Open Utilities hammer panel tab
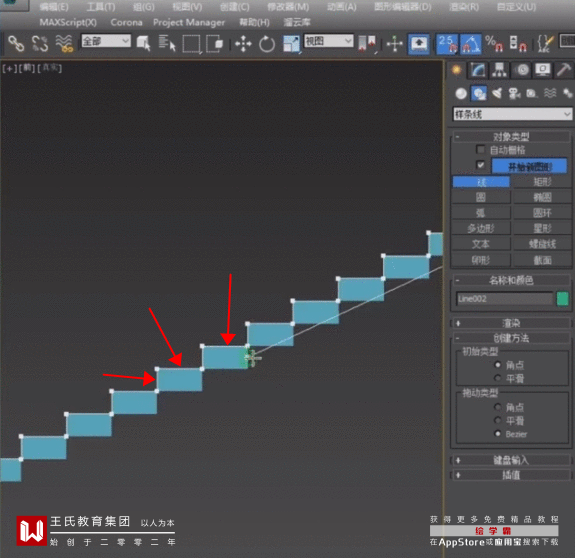The image size is (575, 558). tap(564, 70)
